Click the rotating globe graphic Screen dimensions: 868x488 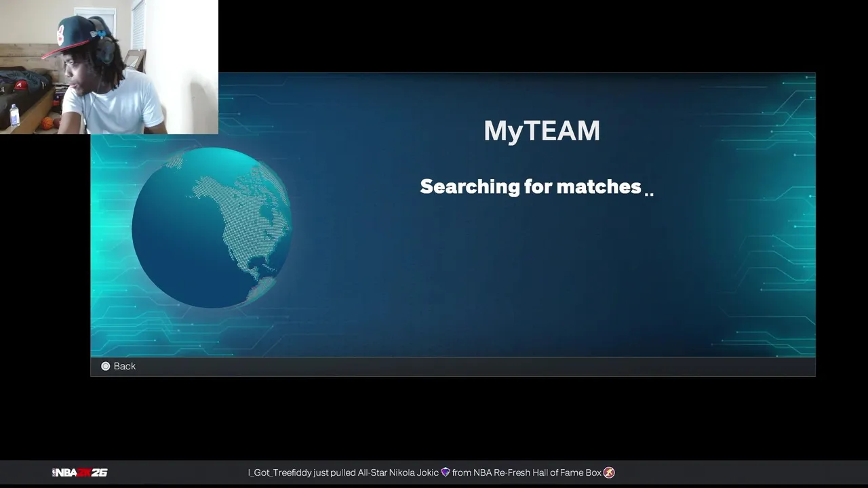[x=212, y=228]
